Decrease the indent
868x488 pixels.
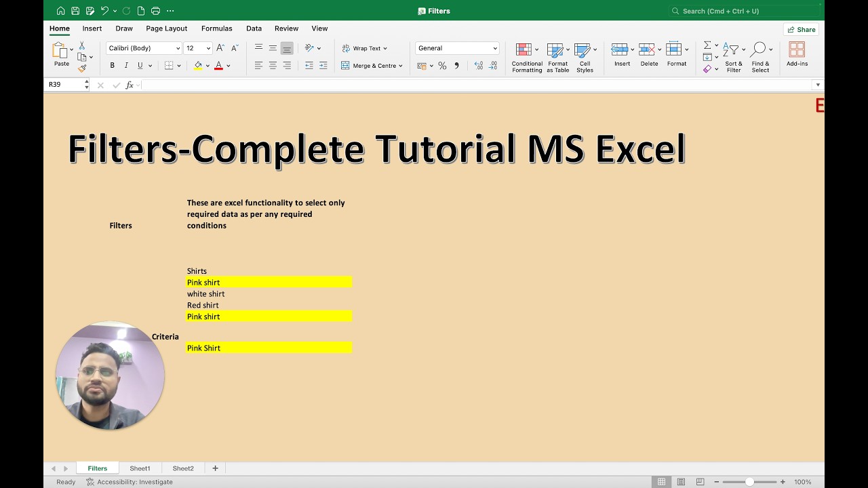(x=309, y=66)
